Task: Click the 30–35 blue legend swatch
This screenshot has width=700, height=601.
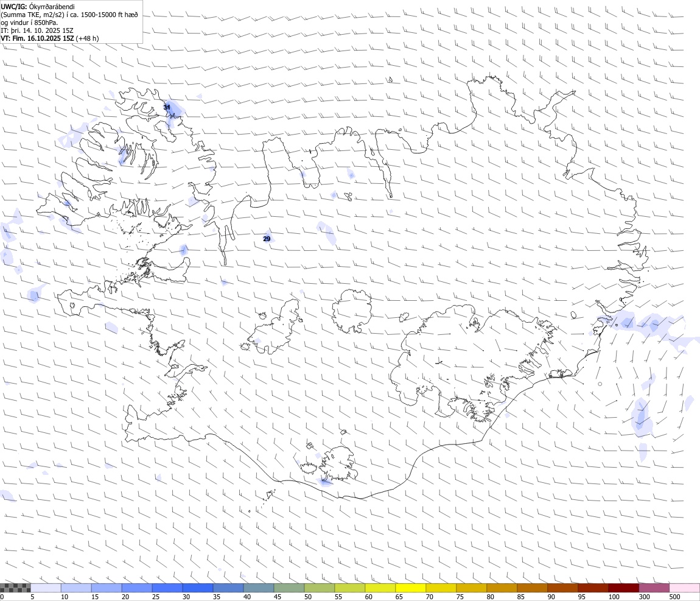Action: pos(198,588)
